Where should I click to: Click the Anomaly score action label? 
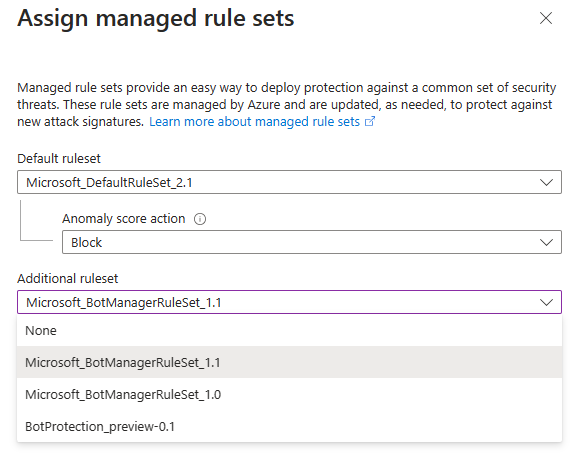point(124,219)
